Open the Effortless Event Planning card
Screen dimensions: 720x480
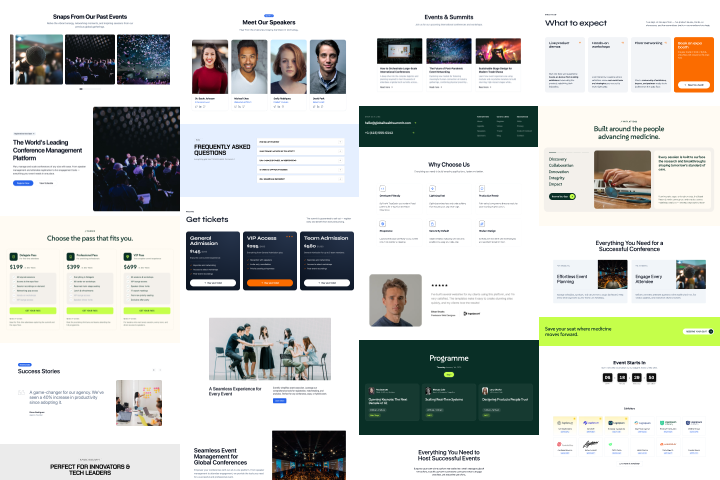[x=591, y=281]
